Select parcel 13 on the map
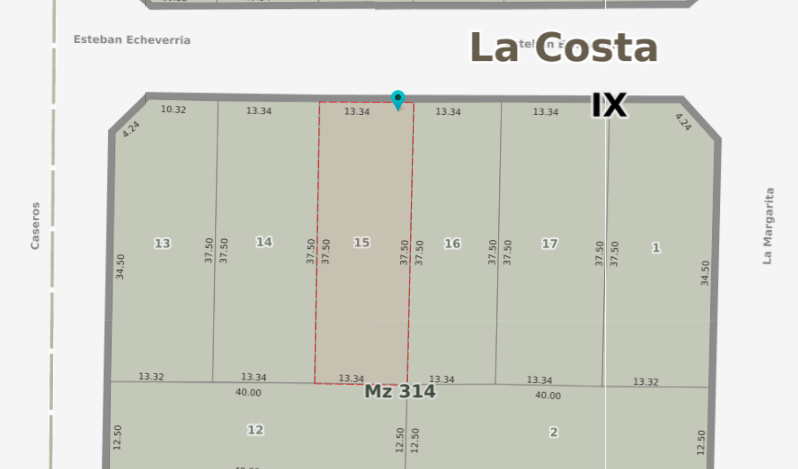 point(162,244)
